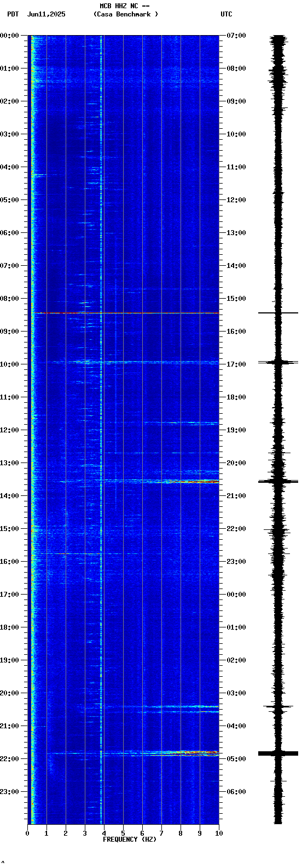Click the PDT 16:00 time tick label
Image resolution: width=302 pixels, height=868 pixels.
pos(10,562)
